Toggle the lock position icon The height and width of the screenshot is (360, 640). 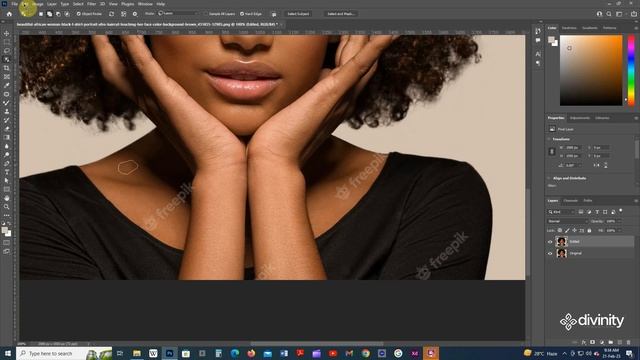(x=574, y=231)
